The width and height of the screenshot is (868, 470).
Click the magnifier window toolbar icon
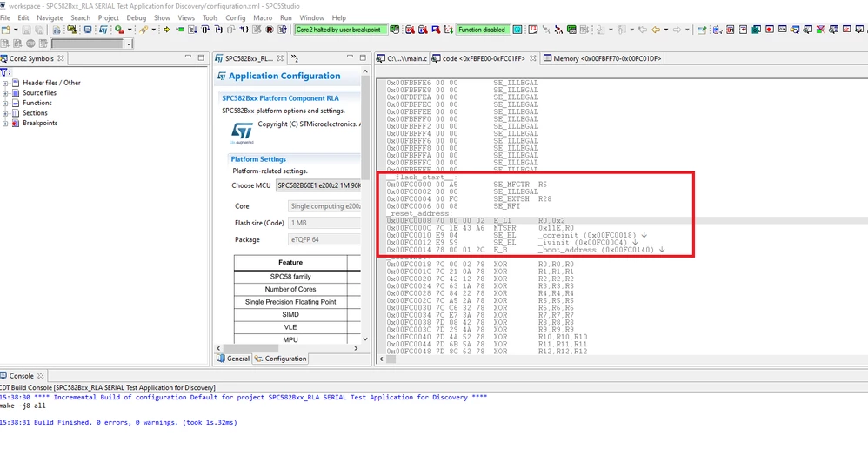[x=795, y=30]
